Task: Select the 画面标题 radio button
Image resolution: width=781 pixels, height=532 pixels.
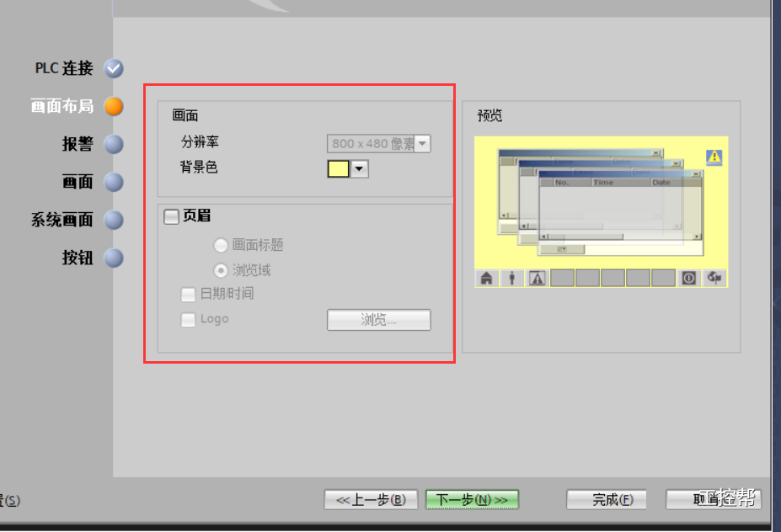Action: [221, 245]
